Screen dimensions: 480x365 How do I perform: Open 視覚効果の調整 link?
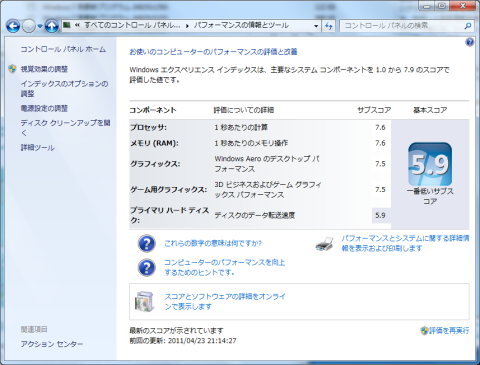click(44, 69)
